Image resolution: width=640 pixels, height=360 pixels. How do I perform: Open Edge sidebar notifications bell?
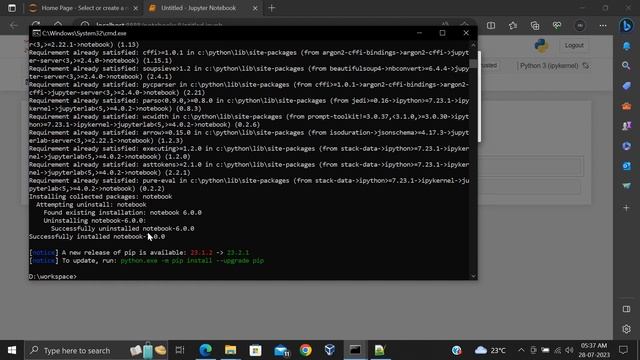tap(626, 46)
